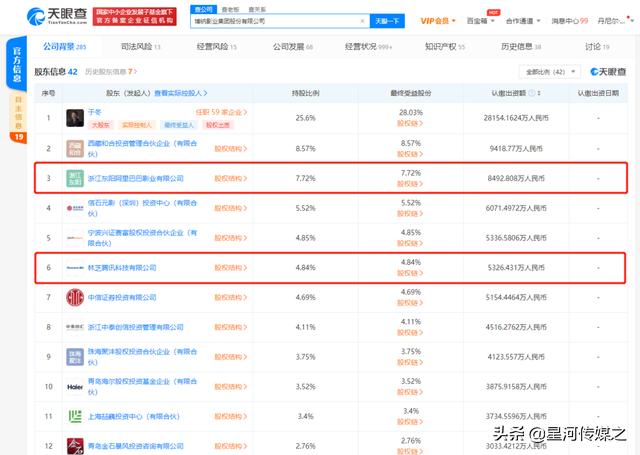Open the 全部比例 (42) filter dropdown
This screenshot has width=640, height=455.
(x=550, y=72)
